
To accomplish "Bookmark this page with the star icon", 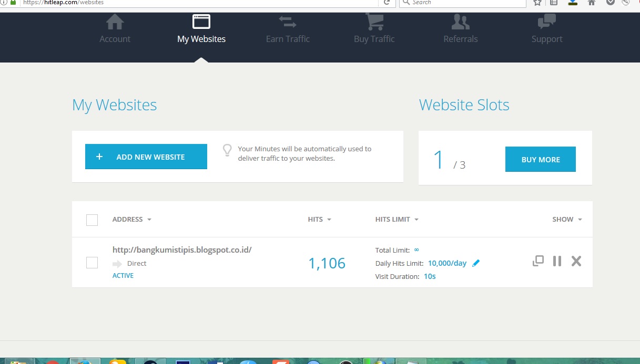I will point(536,3).
